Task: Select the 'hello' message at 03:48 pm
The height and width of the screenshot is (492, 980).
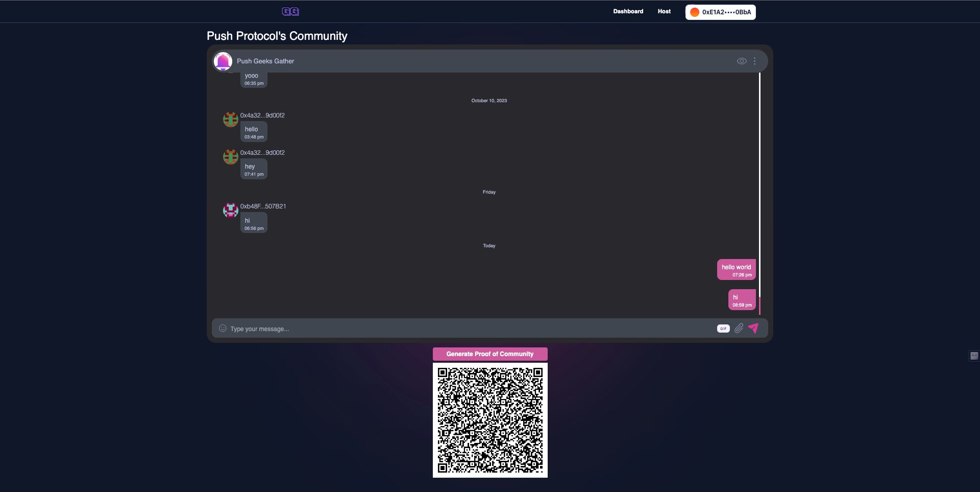Action: coord(254,132)
